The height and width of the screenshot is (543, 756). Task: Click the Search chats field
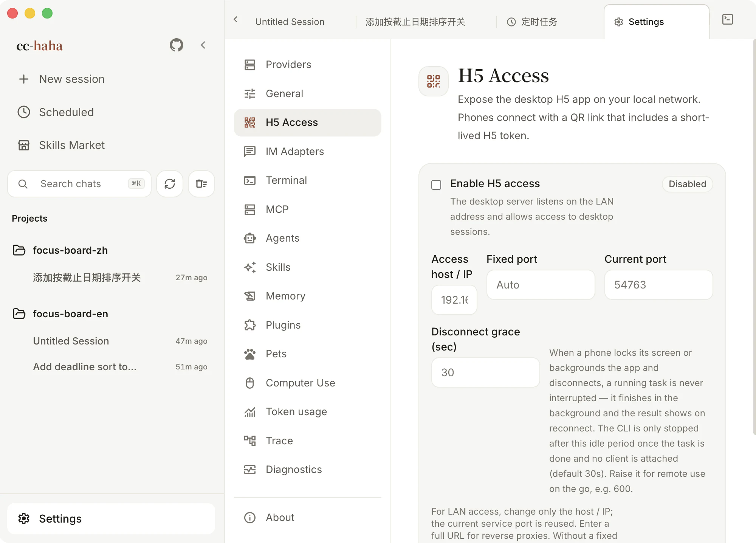coord(79,184)
